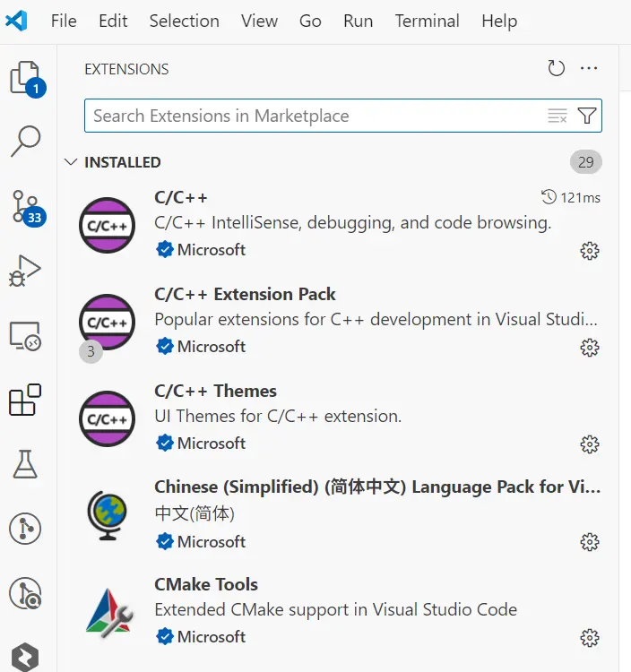Open the Run and Debug view

point(25,271)
